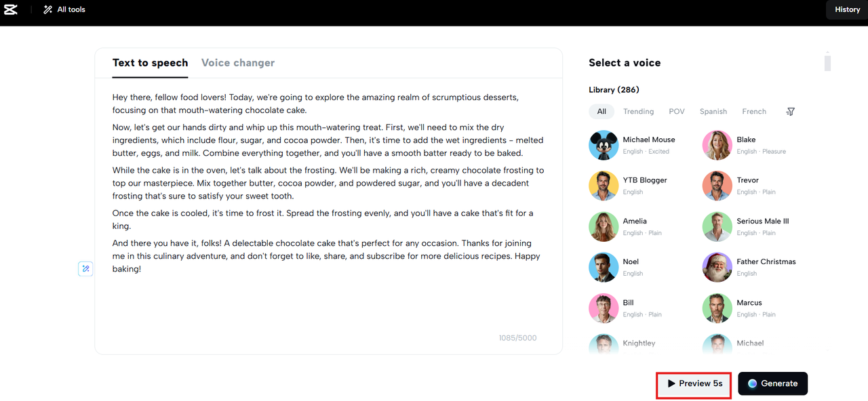The height and width of the screenshot is (401, 868).
Task: Choose the Michael Mouse voice avatar
Action: click(604, 146)
